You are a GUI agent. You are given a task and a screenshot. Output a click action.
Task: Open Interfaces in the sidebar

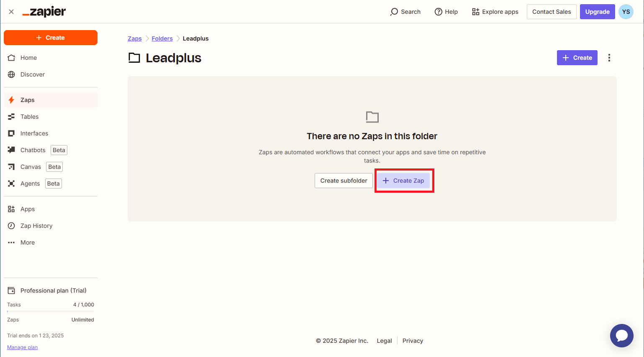coord(51,133)
